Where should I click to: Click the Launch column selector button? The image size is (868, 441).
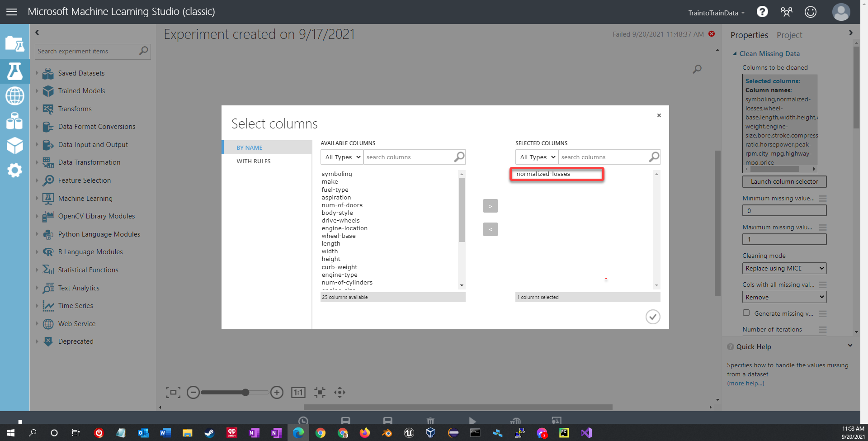(784, 181)
